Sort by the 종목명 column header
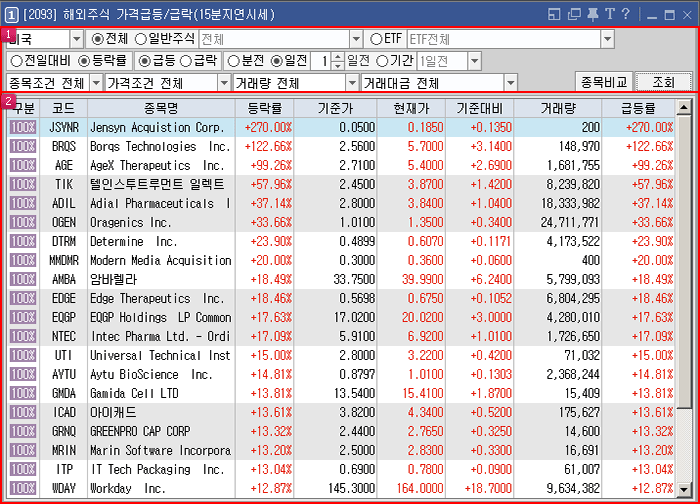700x504 pixels. pos(161,108)
